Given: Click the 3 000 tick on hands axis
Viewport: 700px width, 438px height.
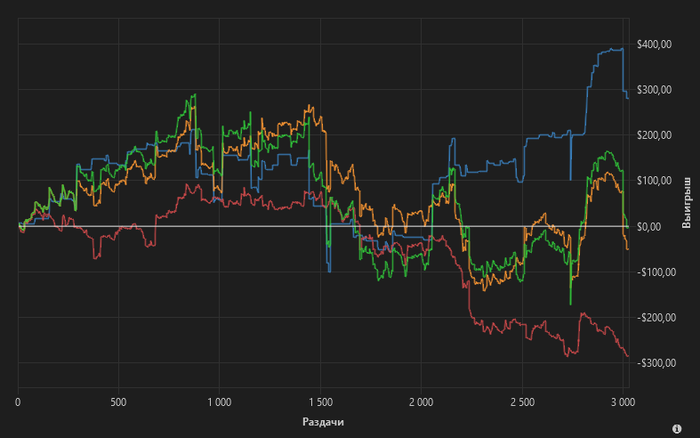Looking at the screenshot, I should coord(623,402).
